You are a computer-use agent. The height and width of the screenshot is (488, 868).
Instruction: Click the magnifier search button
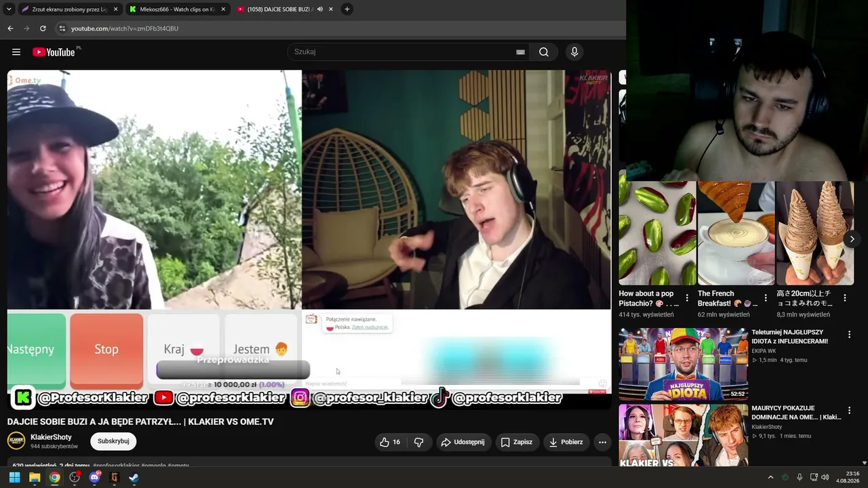click(544, 52)
